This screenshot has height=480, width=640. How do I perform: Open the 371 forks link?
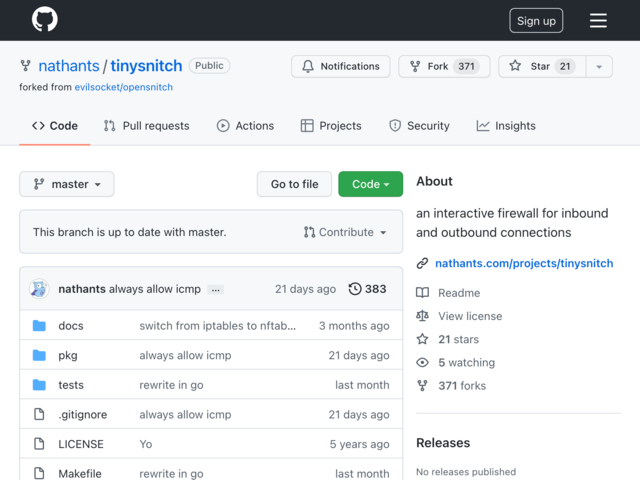click(462, 386)
